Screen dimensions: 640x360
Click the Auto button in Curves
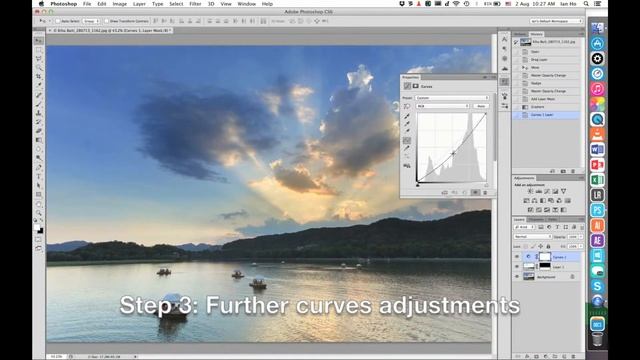[481, 106]
